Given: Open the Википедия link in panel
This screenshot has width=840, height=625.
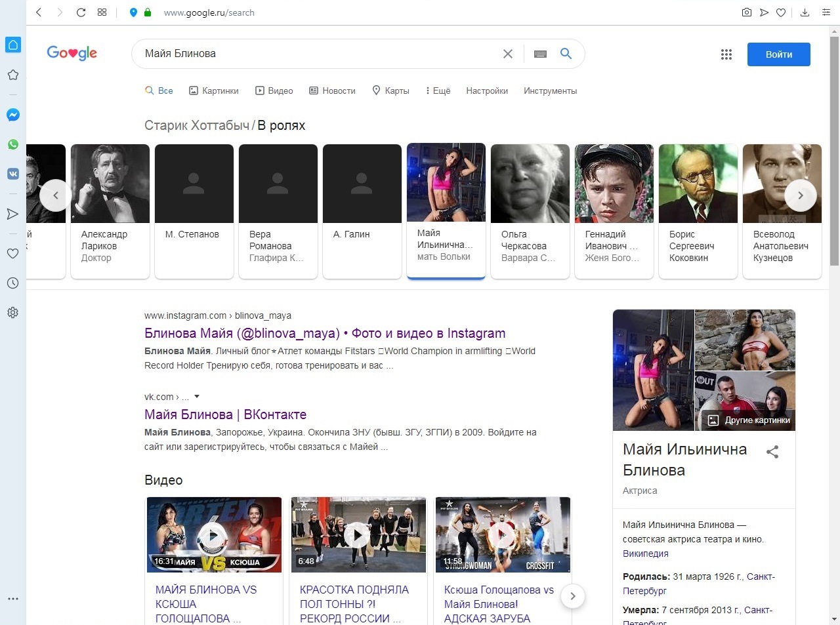Looking at the screenshot, I should point(646,554).
